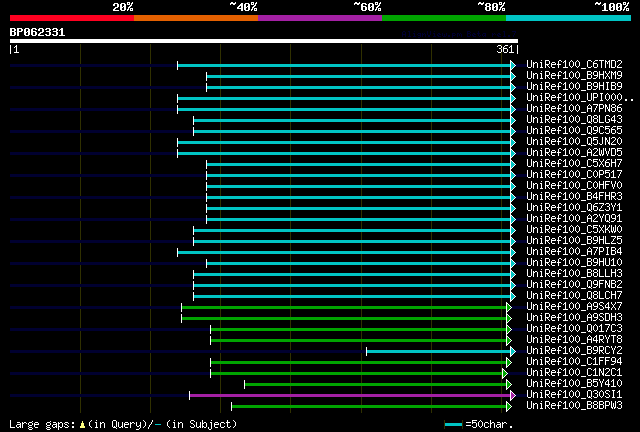Click the cyan =50char scale bar
The height and width of the screenshot is (432, 640).
(453, 425)
